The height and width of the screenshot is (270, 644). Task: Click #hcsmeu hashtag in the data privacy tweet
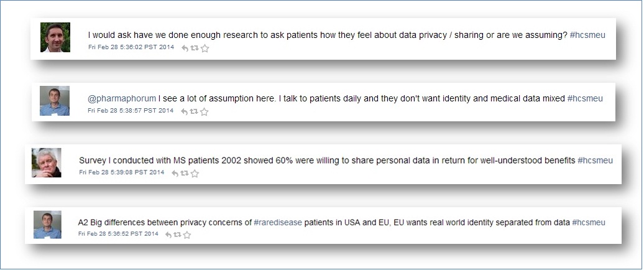587,35
